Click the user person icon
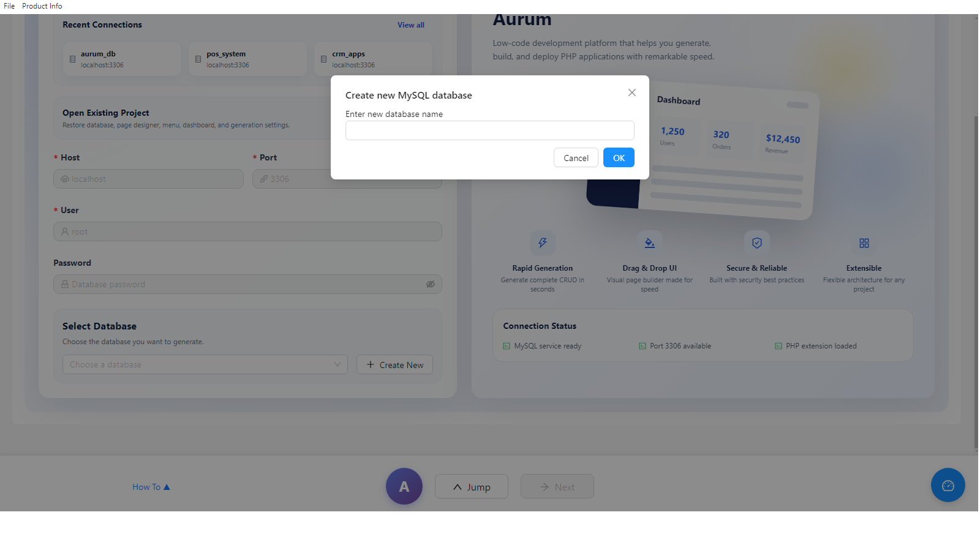Image resolution: width=980 pixels, height=534 pixels. [x=65, y=231]
